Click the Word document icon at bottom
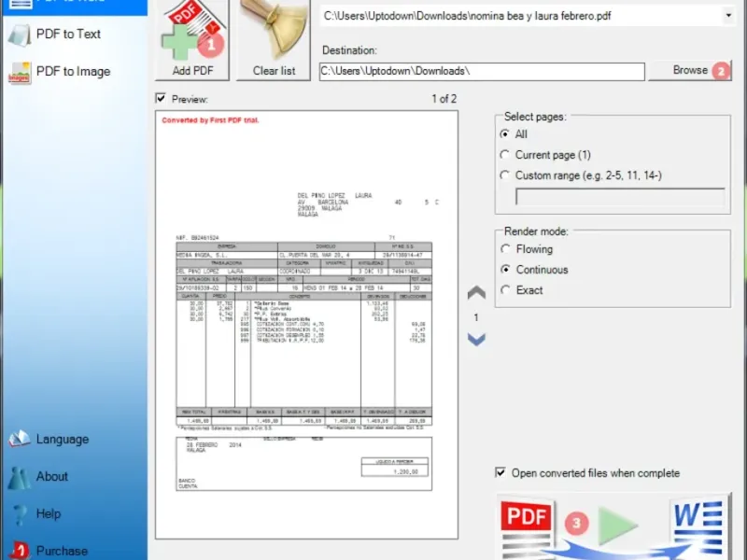 pyautogui.click(x=698, y=526)
